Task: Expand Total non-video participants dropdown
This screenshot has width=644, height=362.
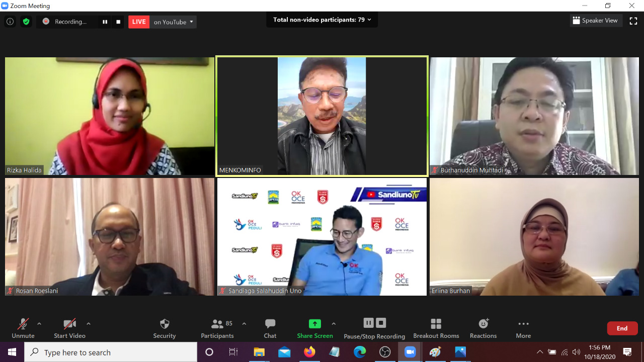Action: click(322, 20)
